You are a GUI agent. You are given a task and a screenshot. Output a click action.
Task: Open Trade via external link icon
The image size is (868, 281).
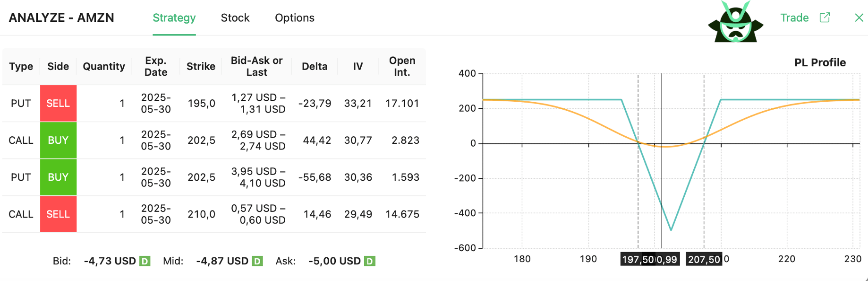[825, 18]
